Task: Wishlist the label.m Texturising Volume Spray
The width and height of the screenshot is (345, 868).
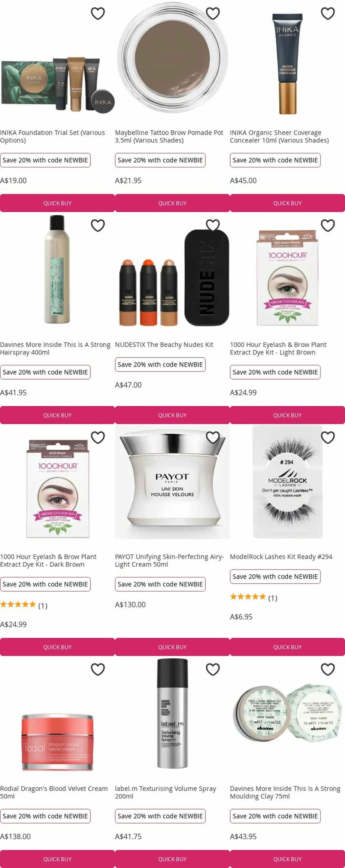Action: pyautogui.click(x=213, y=669)
